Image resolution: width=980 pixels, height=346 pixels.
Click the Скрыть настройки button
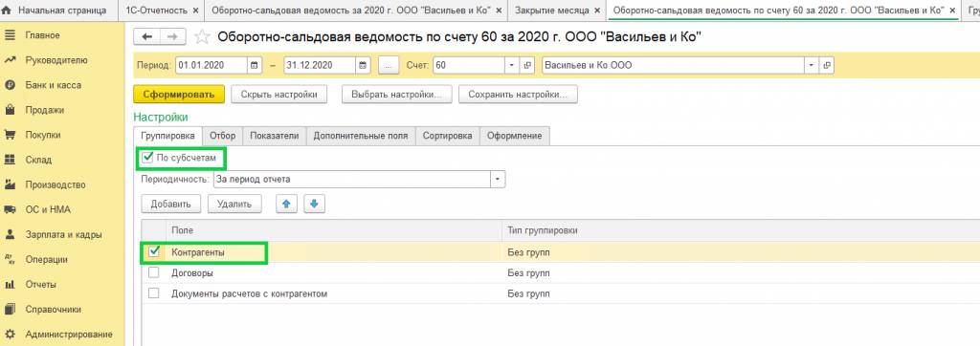(278, 95)
